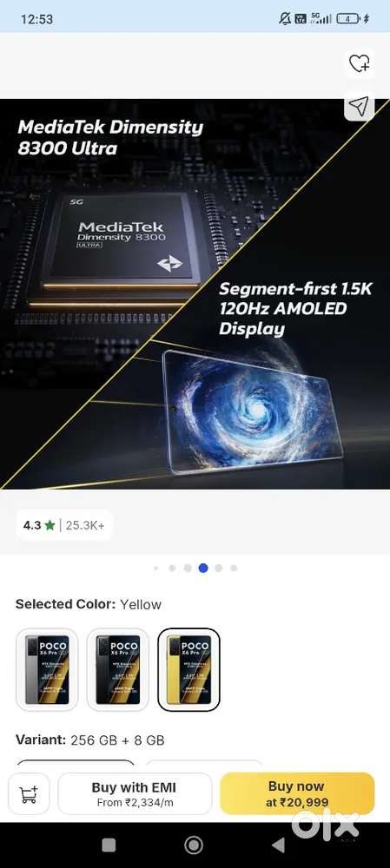Viewport: 390px width, 868px height.
Task: Tap the recent apps square button
Action: pyautogui.click(x=109, y=845)
